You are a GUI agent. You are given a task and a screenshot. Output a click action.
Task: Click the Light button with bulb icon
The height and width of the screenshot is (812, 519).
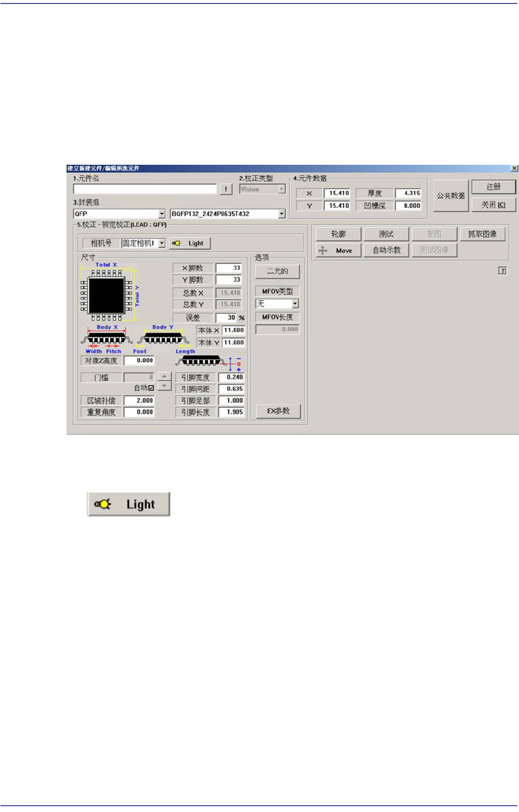tap(189, 243)
